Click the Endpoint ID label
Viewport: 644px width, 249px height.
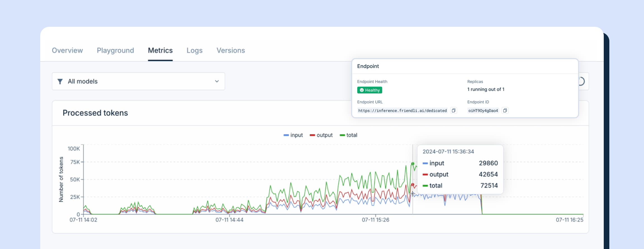(x=478, y=102)
